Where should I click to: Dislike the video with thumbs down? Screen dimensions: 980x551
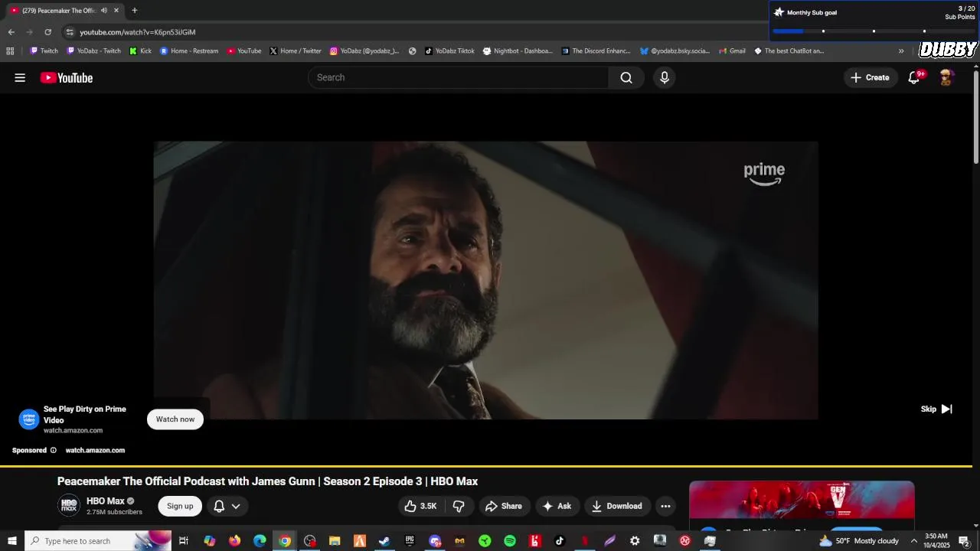tap(459, 506)
